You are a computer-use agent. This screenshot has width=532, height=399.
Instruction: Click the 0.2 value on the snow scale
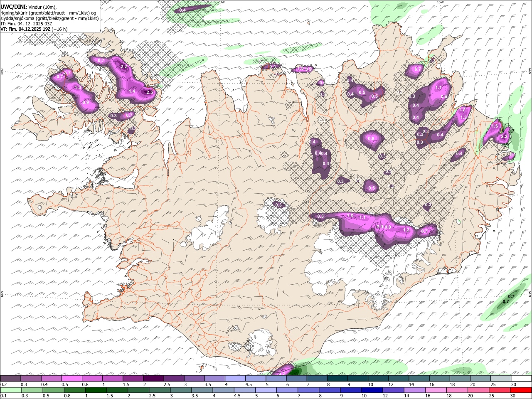click(4, 384)
